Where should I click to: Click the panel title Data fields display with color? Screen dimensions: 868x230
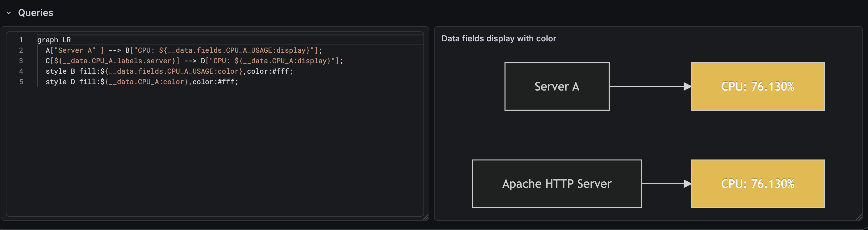tap(499, 38)
